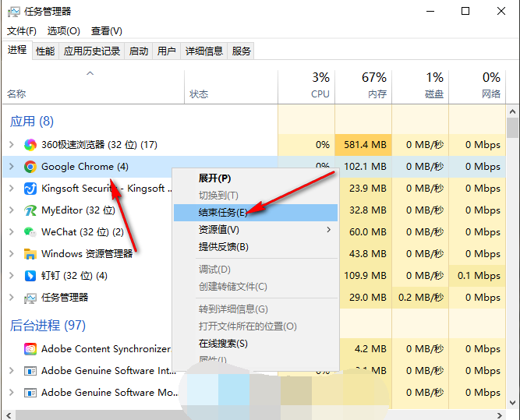Click the MyEditor app icon
Screen dimensions: 520x420
tap(30, 210)
